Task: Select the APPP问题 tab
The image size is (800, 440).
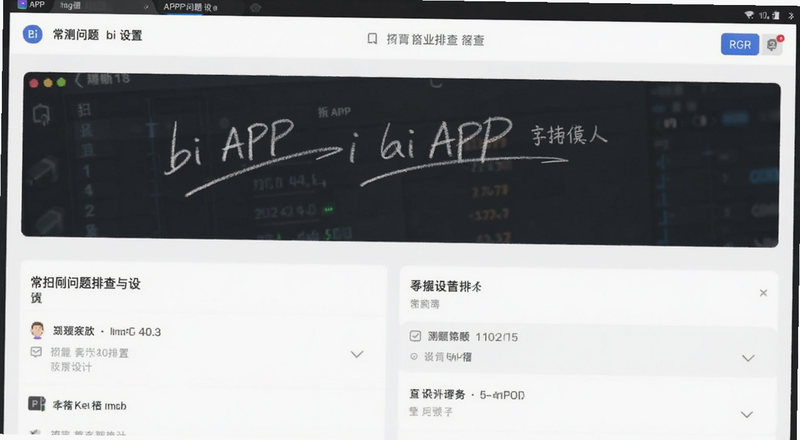Action: click(x=190, y=7)
